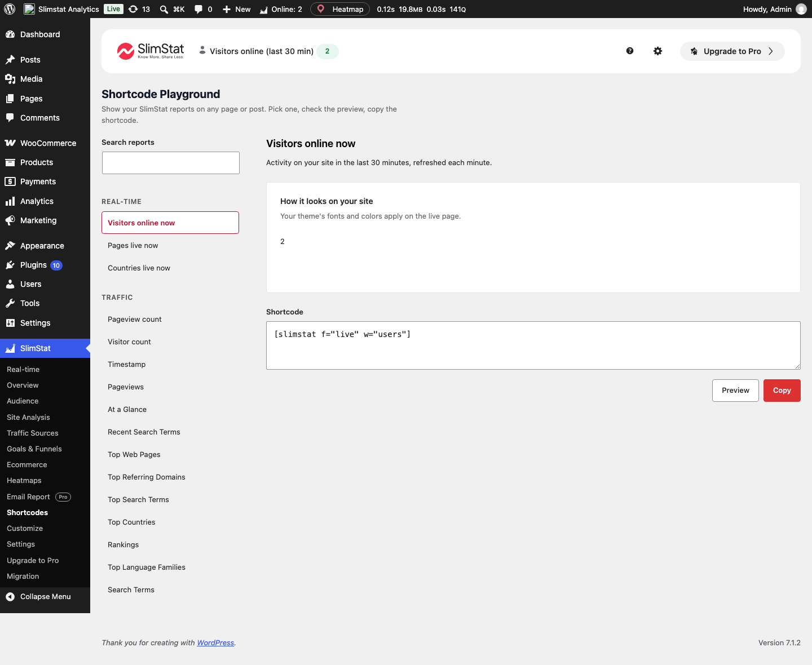Click the WordPress logo in admin bar

tap(10, 9)
